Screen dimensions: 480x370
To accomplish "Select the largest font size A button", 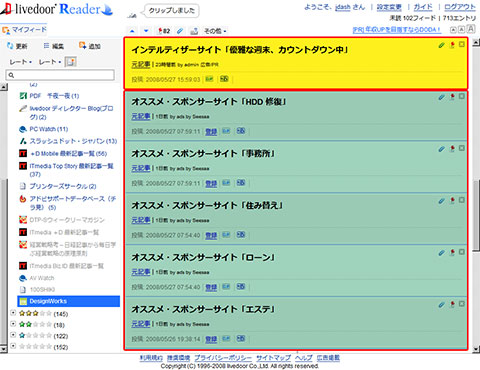I will point(471,29).
